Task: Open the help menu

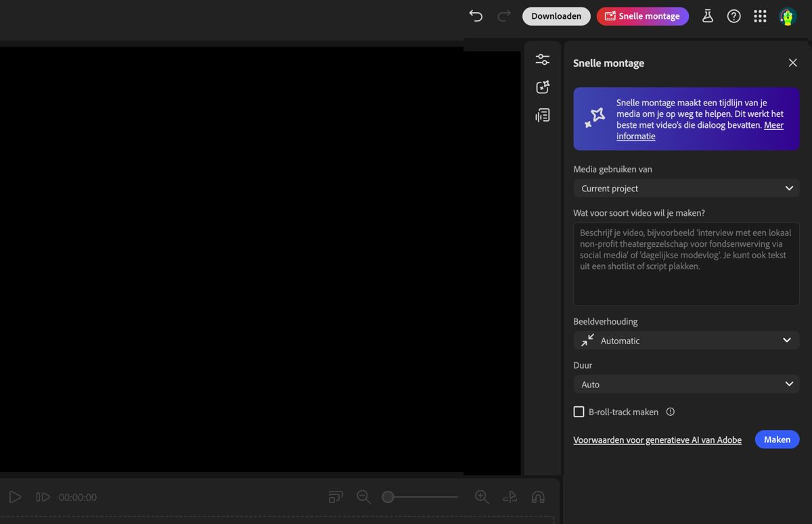Action: click(734, 16)
